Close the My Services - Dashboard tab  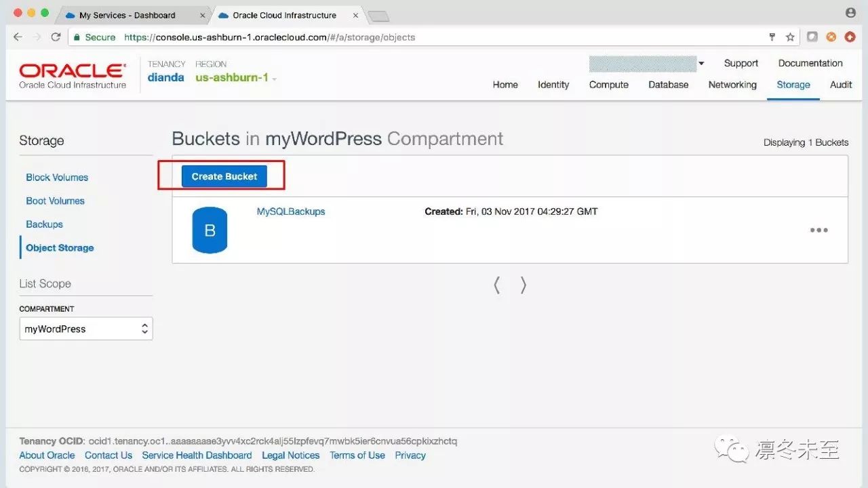(203, 15)
